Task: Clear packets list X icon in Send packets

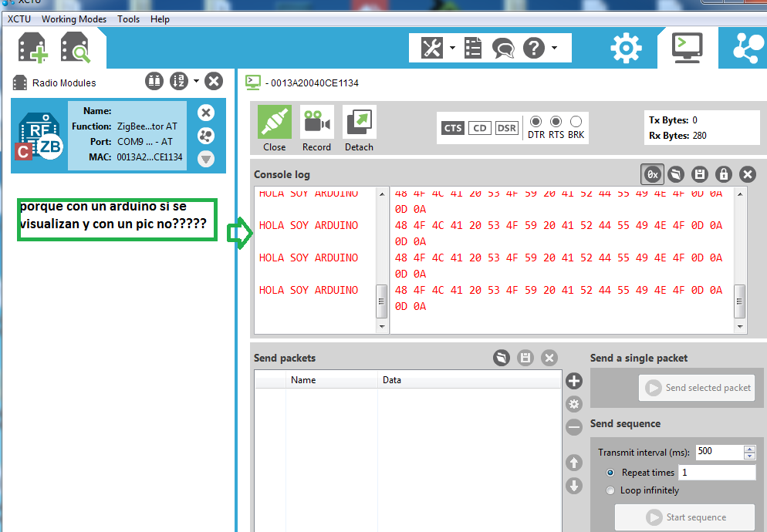Action: (x=549, y=358)
